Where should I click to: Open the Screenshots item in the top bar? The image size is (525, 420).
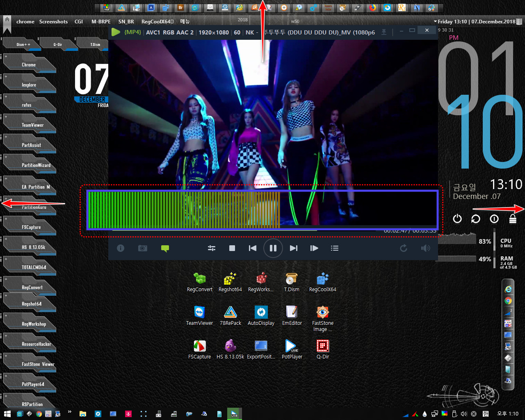(x=53, y=22)
